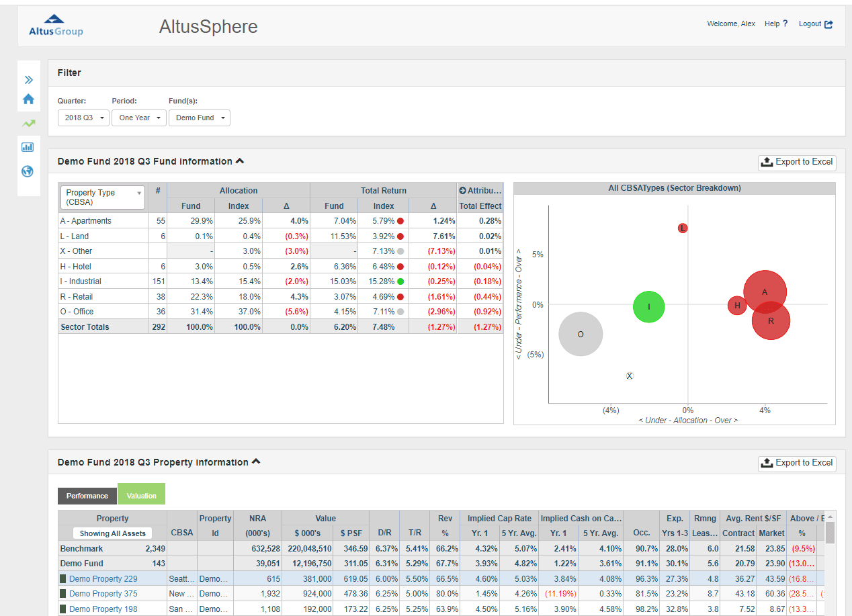852x616 pixels.
Task: Click the Help question mark icon
Action: coord(785,24)
